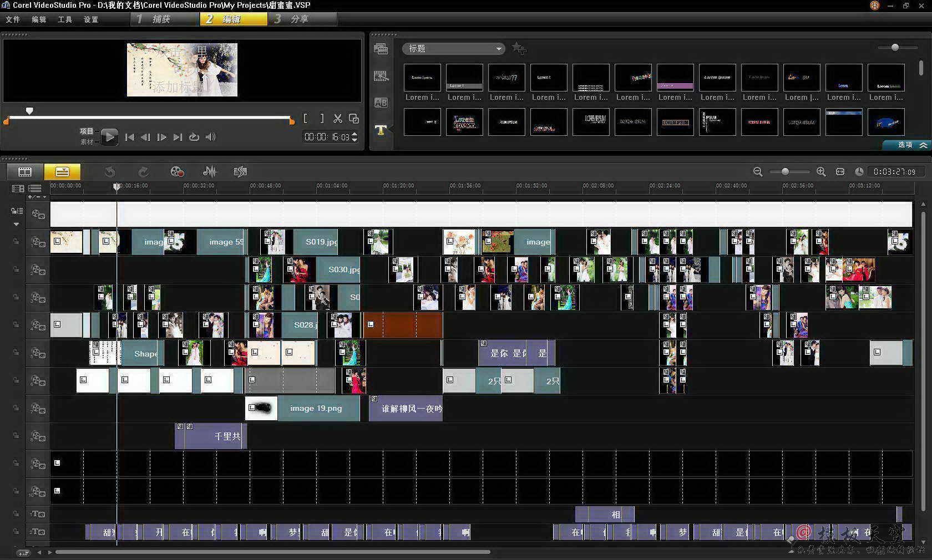Toggle Repeat playback

point(194,137)
